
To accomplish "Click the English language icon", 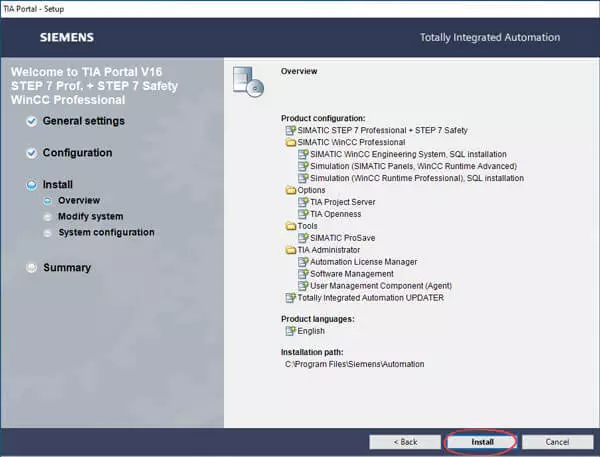I will [x=290, y=331].
